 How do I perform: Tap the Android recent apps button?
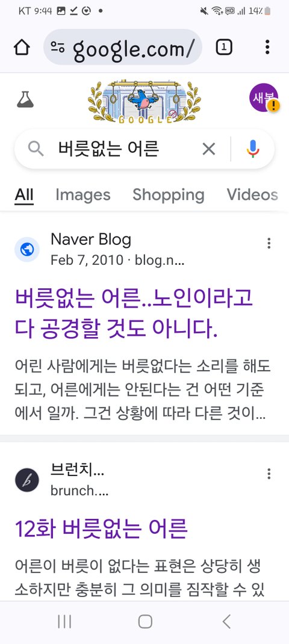point(64,621)
